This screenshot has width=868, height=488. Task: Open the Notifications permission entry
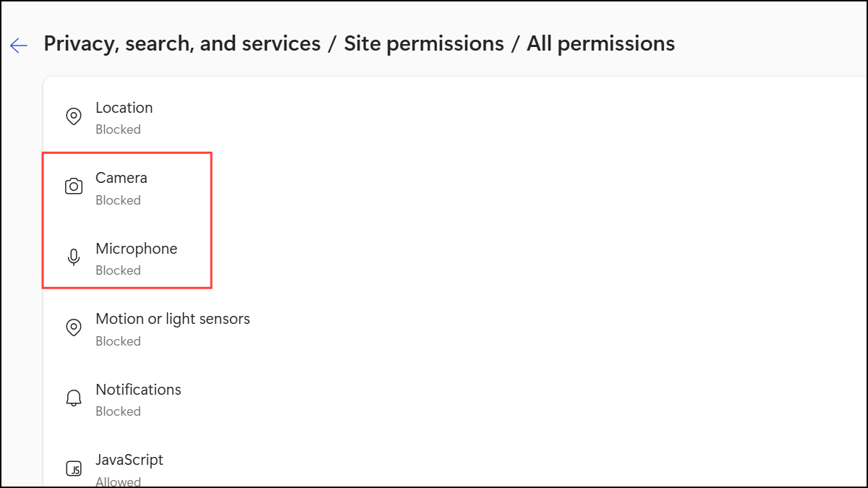(455, 398)
